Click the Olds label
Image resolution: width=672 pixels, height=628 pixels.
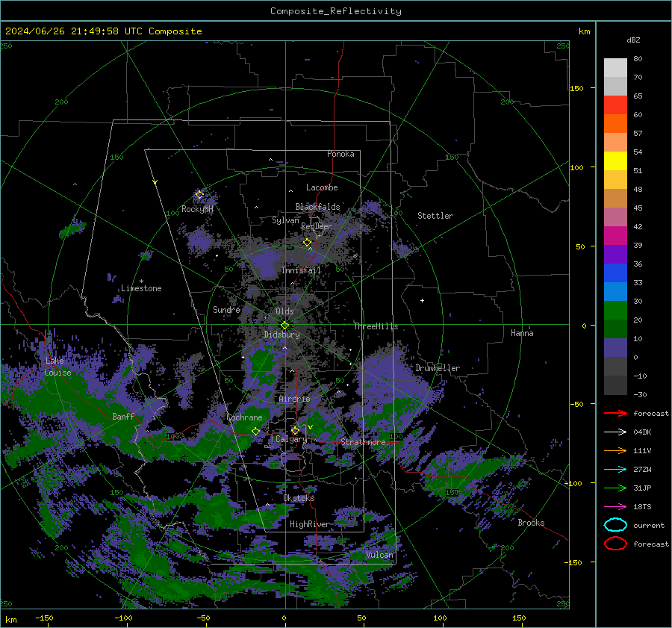(x=284, y=311)
